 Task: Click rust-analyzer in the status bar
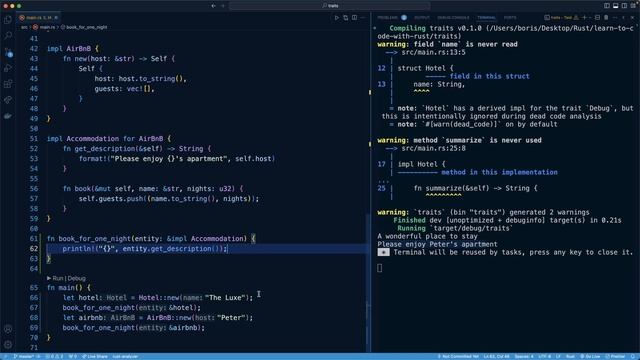125,356
